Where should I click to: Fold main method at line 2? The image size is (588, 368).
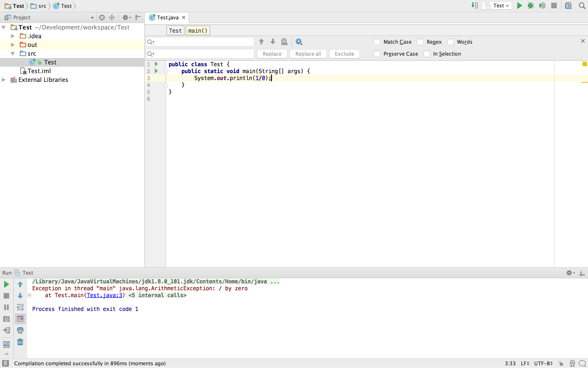(x=166, y=72)
